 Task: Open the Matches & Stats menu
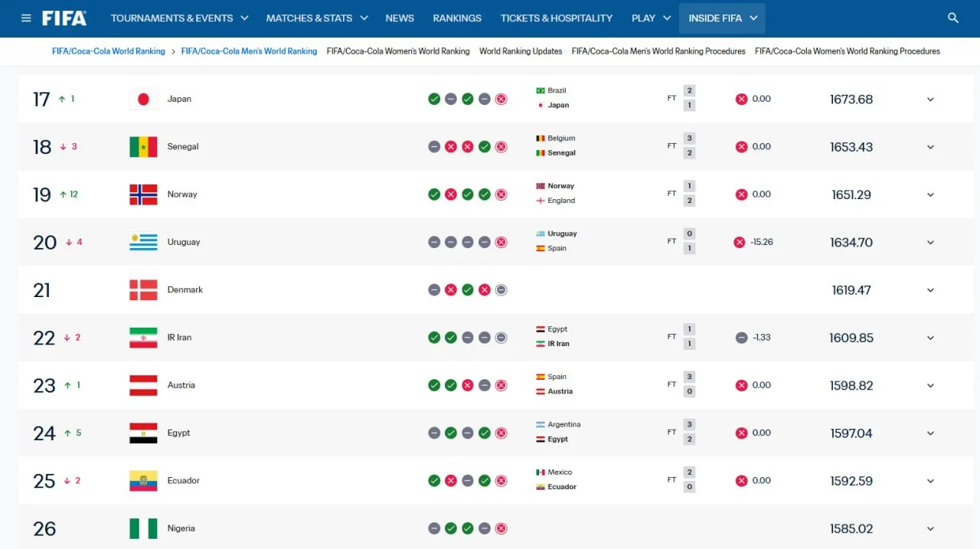(x=317, y=18)
